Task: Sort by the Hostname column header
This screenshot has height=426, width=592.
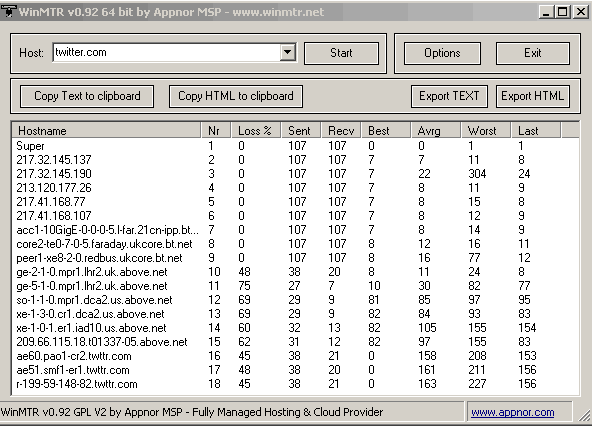Action: click(106, 131)
